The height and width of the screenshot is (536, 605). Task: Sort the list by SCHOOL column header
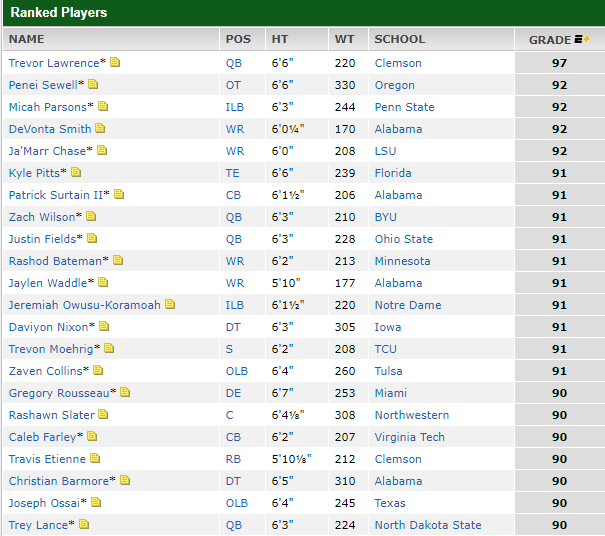[x=399, y=40]
